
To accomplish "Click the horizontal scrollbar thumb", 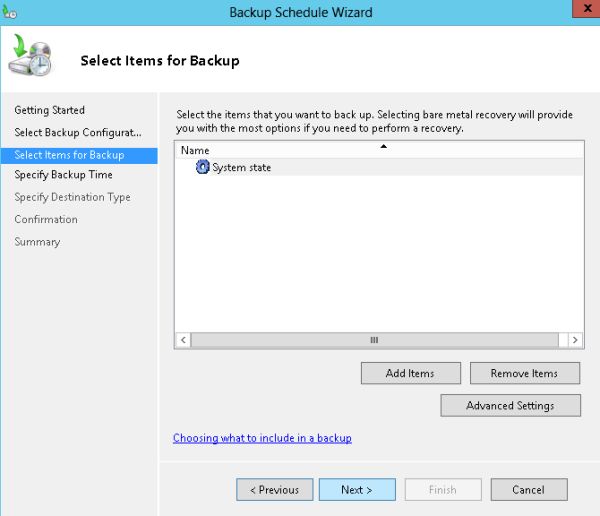I will 374,340.
